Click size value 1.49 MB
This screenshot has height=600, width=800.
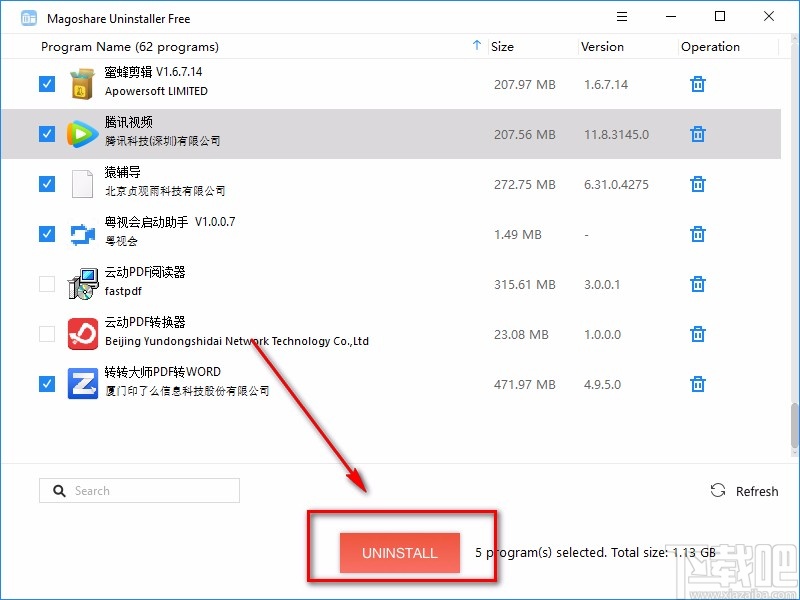[x=518, y=235]
